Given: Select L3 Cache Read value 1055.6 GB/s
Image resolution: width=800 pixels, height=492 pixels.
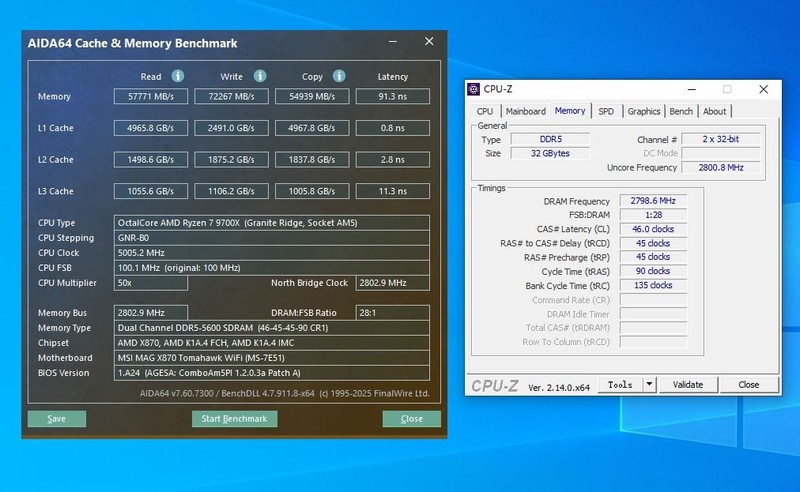Looking at the screenshot, I should coord(151,191).
